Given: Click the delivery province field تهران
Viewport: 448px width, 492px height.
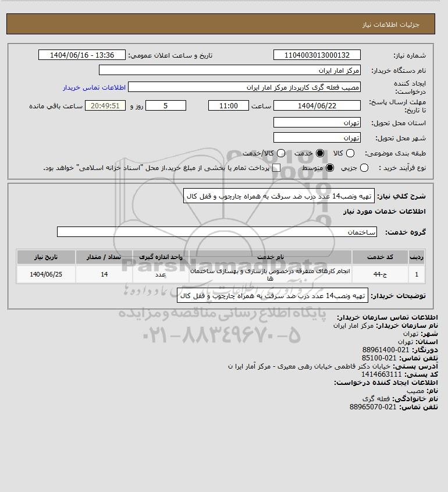Looking at the screenshot, I should pos(317,122).
